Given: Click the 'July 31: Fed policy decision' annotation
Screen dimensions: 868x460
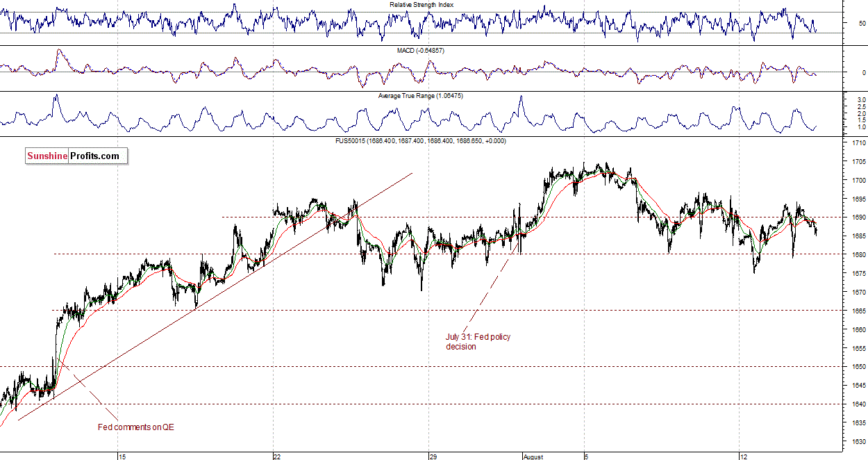Looking at the screenshot, I should click(478, 342).
